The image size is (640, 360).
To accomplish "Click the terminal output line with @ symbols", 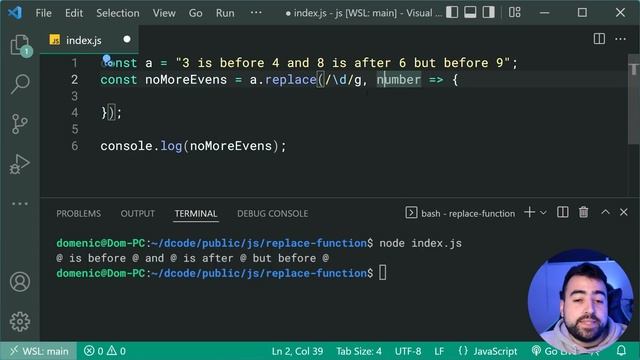I will click(192, 258).
